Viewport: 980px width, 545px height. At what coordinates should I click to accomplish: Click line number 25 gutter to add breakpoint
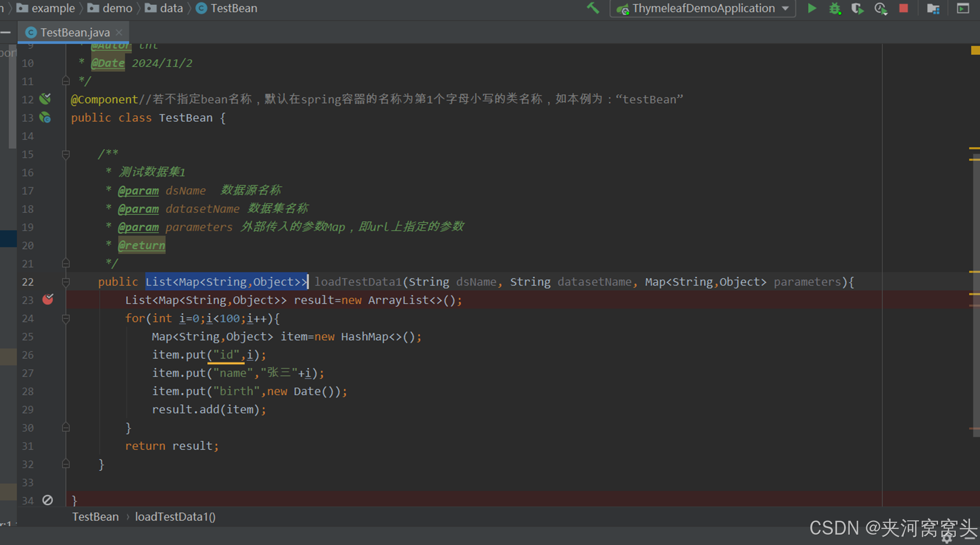click(28, 337)
